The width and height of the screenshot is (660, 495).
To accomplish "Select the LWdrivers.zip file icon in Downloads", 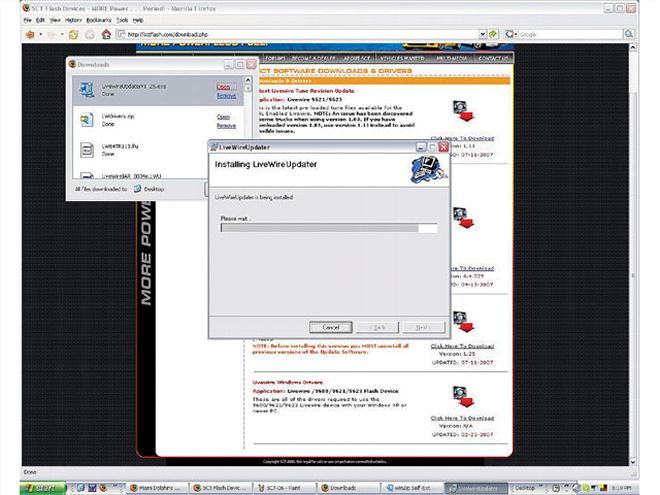I will [x=87, y=120].
